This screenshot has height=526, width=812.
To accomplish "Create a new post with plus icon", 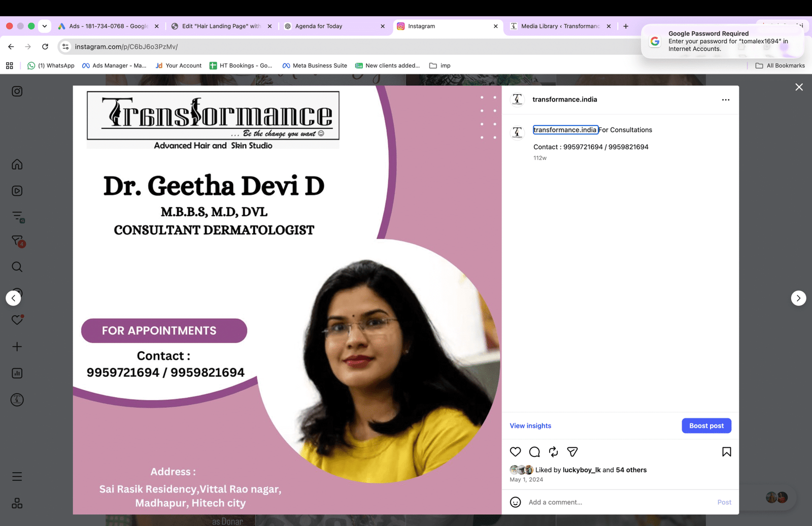I will pyautogui.click(x=17, y=347).
